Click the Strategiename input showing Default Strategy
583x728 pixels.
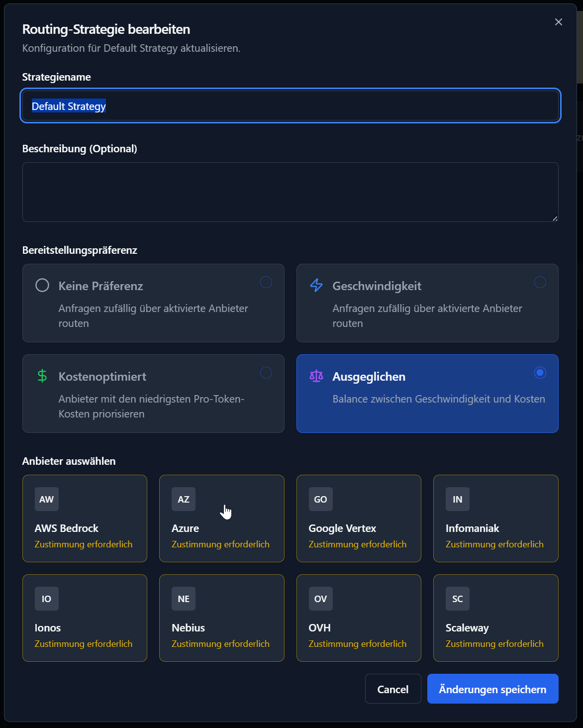[290, 105]
